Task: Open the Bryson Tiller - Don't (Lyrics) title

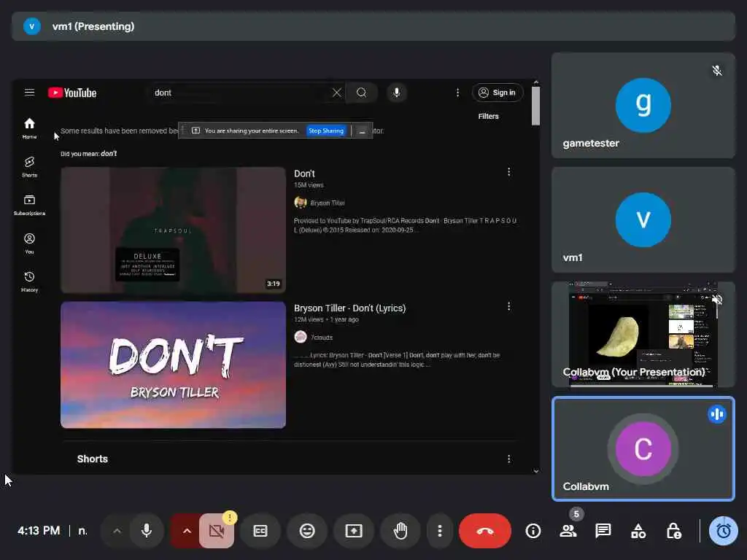Action: click(x=349, y=308)
